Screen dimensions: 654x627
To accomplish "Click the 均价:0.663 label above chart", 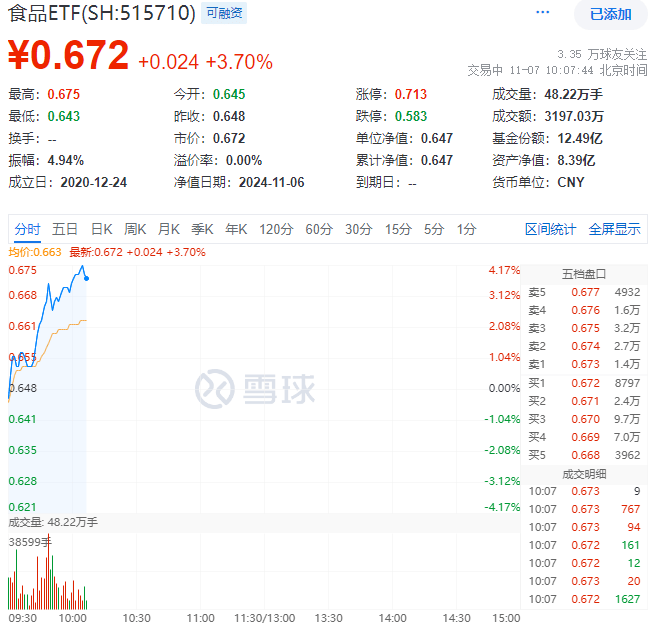I will 35,252.
